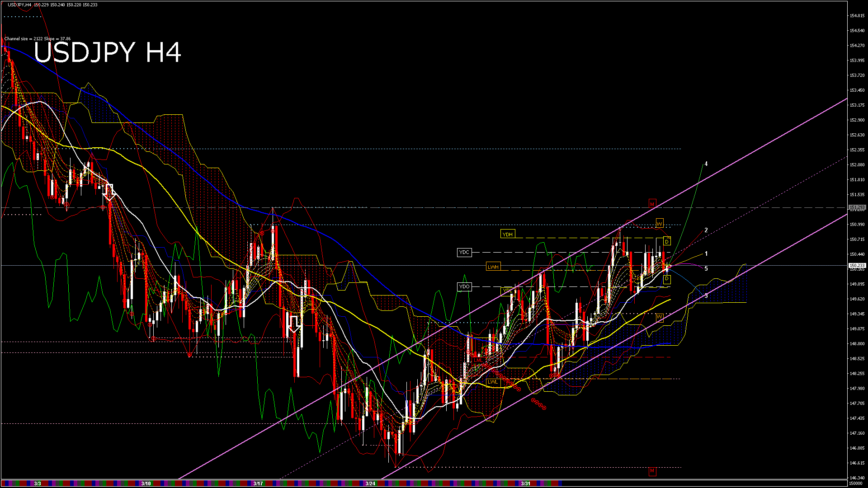Click the orange W marker at weekly high
This screenshot has width=868, height=488.
pos(660,223)
